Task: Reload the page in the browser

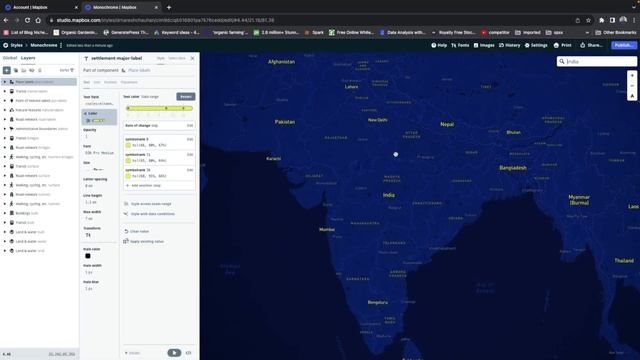Action: (x=27, y=20)
